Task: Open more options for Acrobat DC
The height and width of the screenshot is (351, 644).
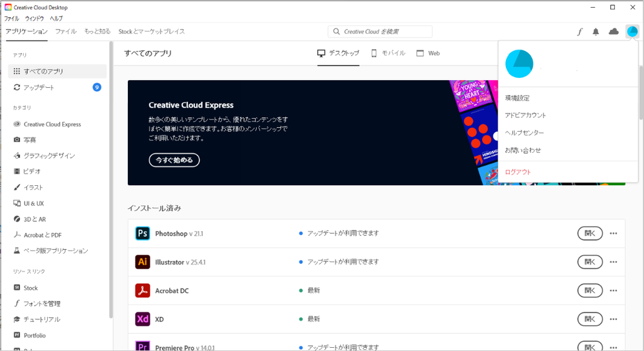Action: click(613, 290)
